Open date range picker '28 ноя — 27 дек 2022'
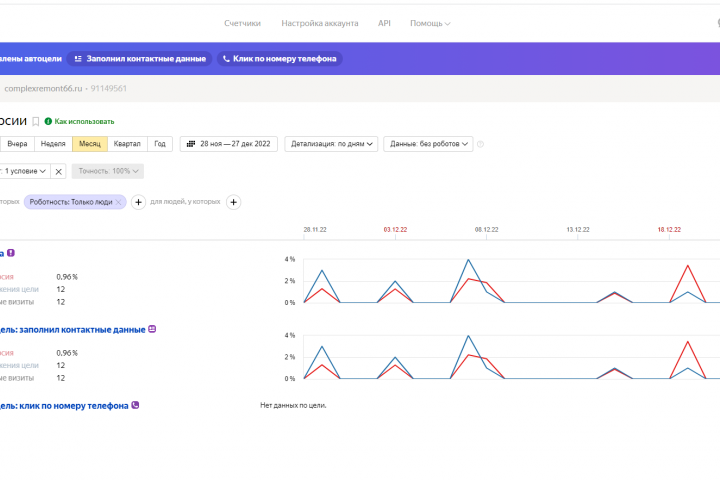Screen dimensions: 720x480 coord(229,144)
